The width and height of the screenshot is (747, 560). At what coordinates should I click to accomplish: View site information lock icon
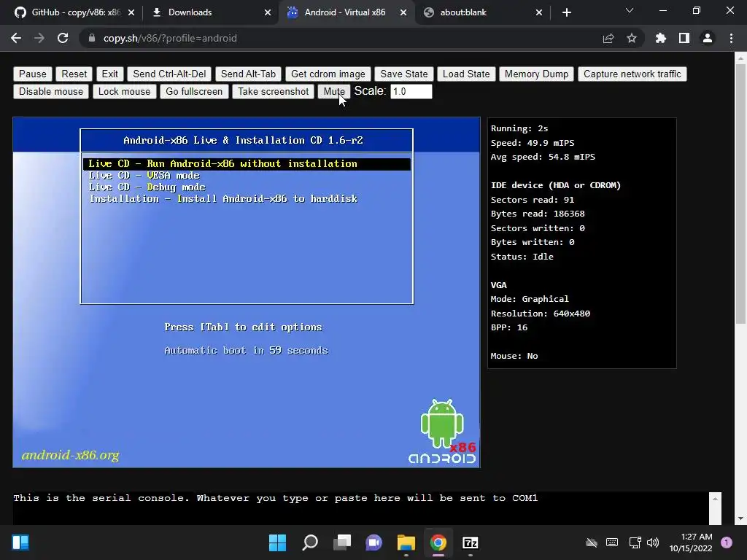(92, 38)
